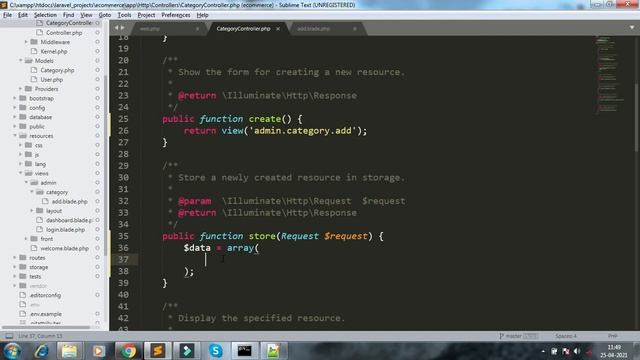
Task: Expand the config folder
Action: point(15,108)
